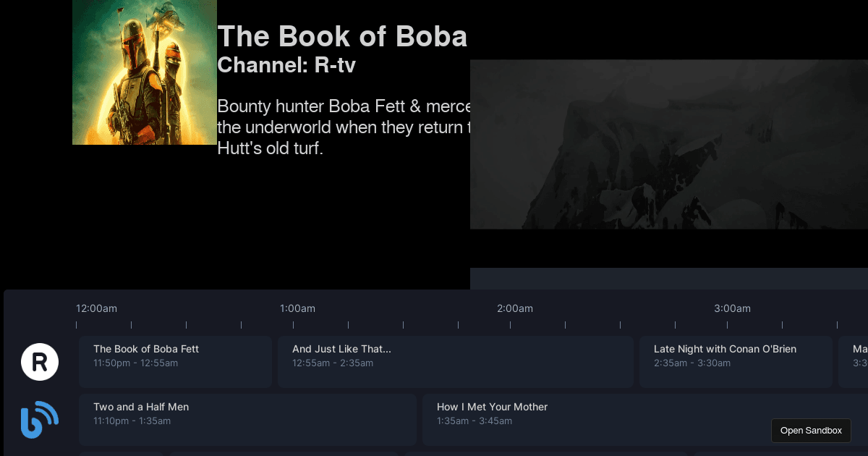Click the partially visible program after Conan
Image resolution: width=868 pixels, height=456 pixels.
[x=854, y=361]
